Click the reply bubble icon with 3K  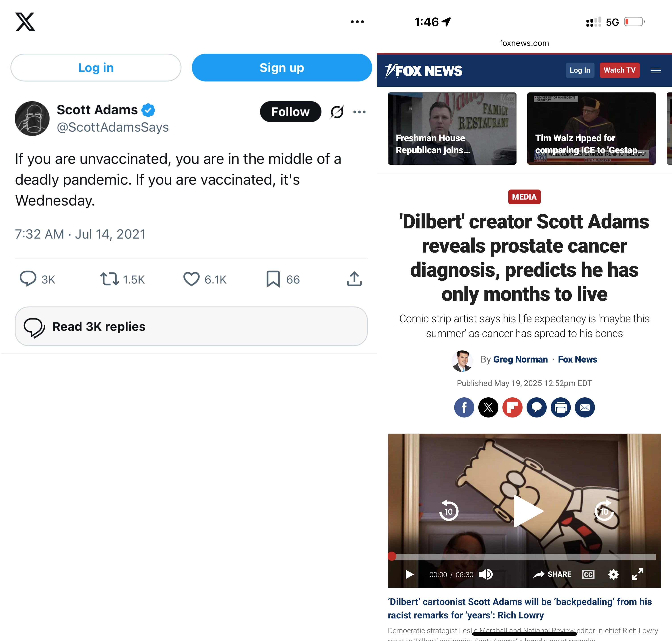[x=28, y=279]
